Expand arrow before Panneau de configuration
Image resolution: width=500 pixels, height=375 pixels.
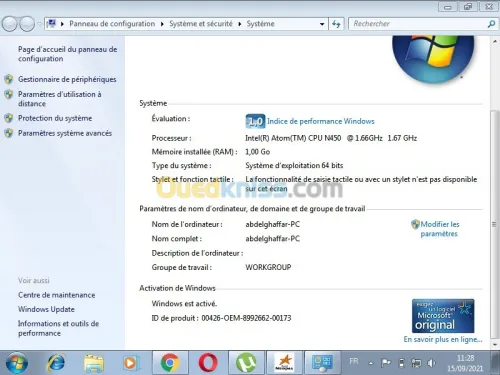[62, 24]
